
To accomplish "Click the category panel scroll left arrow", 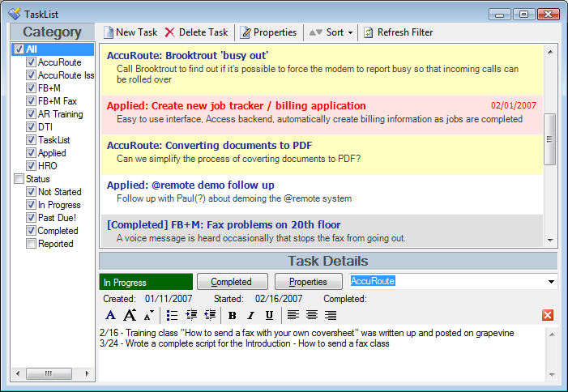I will click(18, 373).
